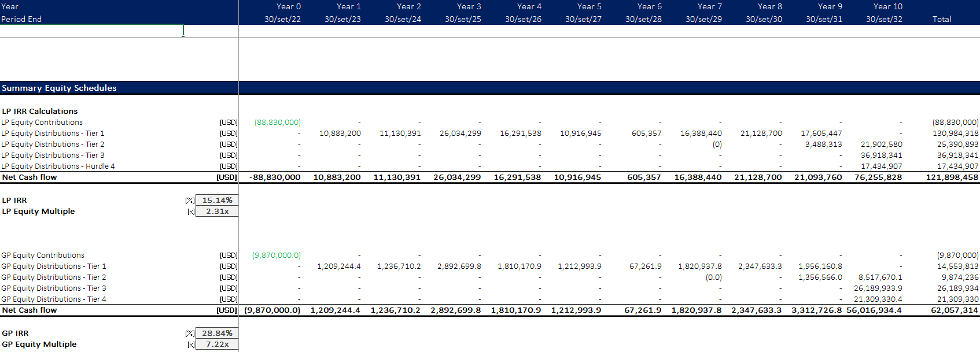Select GP Tier 1 total 14,553,813
The height and width of the screenshot is (352, 980).
pos(958,266)
